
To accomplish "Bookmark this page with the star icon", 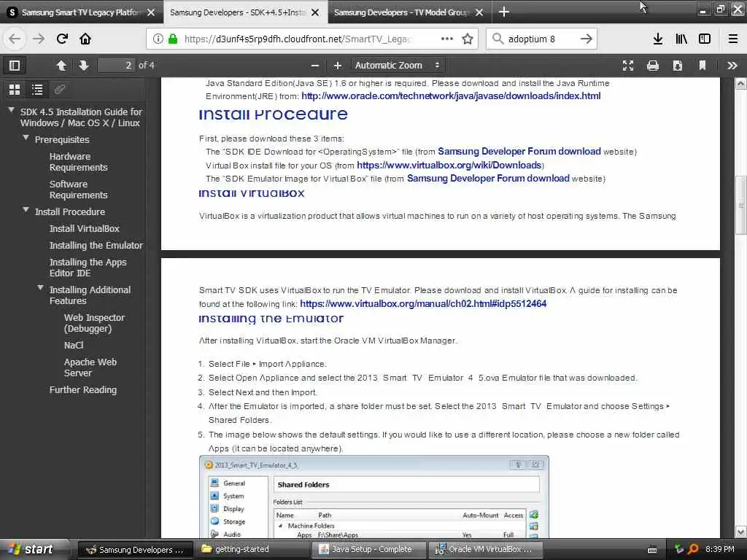I will pyautogui.click(x=468, y=39).
